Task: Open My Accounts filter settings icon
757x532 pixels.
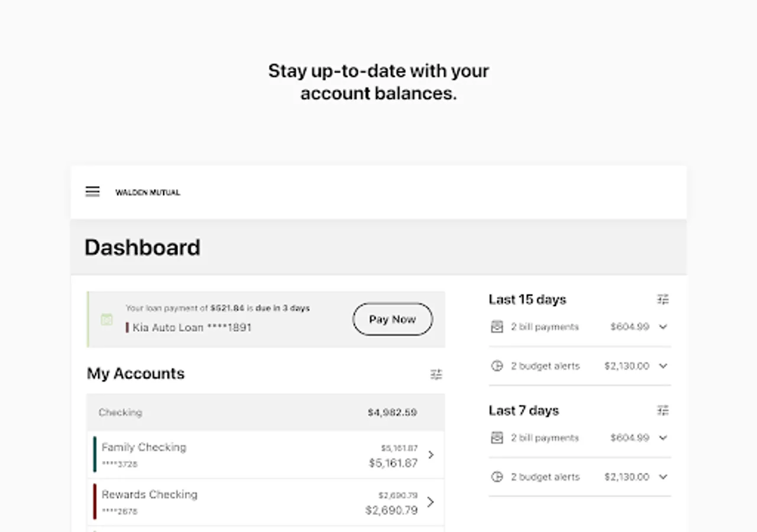Action: [x=436, y=374]
